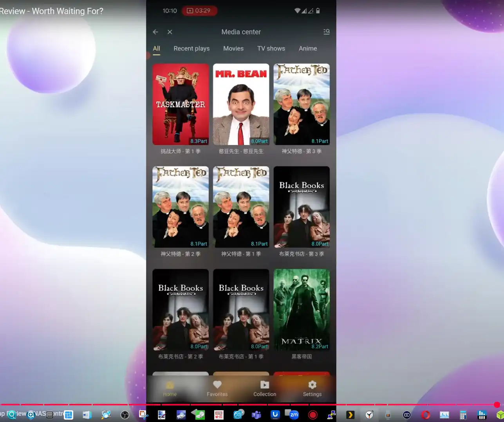Close Media center with the X icon

click(x=170, y=32)
